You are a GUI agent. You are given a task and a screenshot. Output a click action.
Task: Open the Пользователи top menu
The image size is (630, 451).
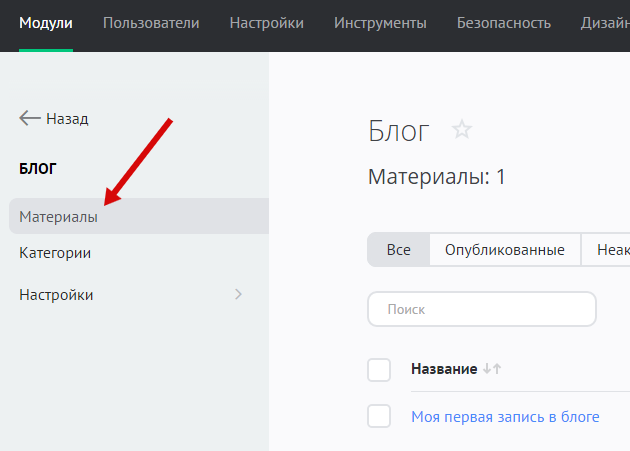151,23
